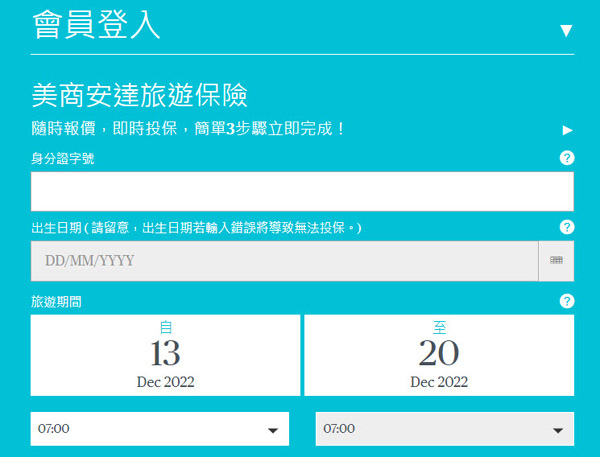Viewport: 600px width, 457px height.
Task: Select the start date 13 Dec 2022
Action: [165, 355]
